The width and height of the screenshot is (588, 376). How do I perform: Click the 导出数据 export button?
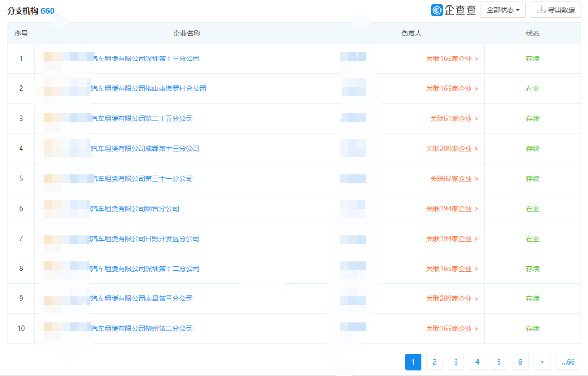click(x=555, y=10)
